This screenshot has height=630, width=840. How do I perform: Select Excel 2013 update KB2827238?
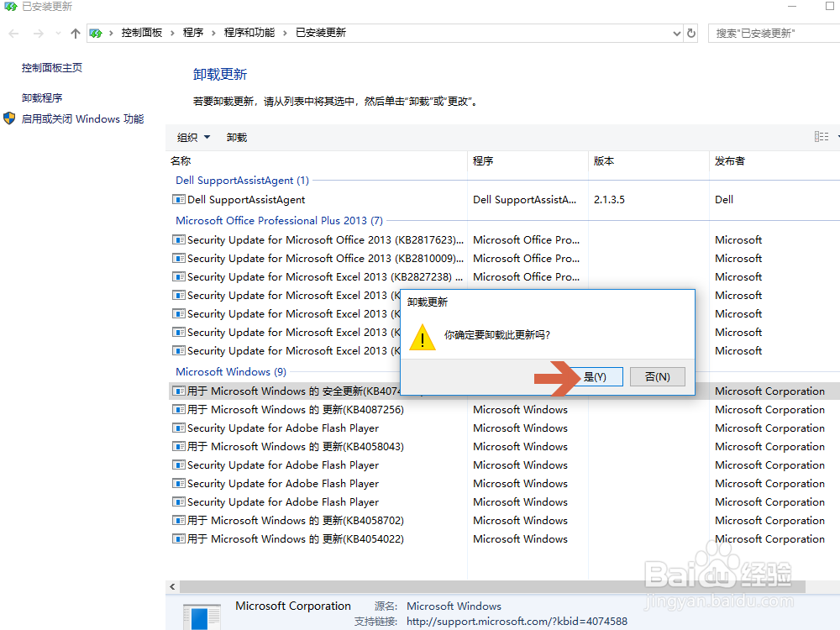click(324, 277)
